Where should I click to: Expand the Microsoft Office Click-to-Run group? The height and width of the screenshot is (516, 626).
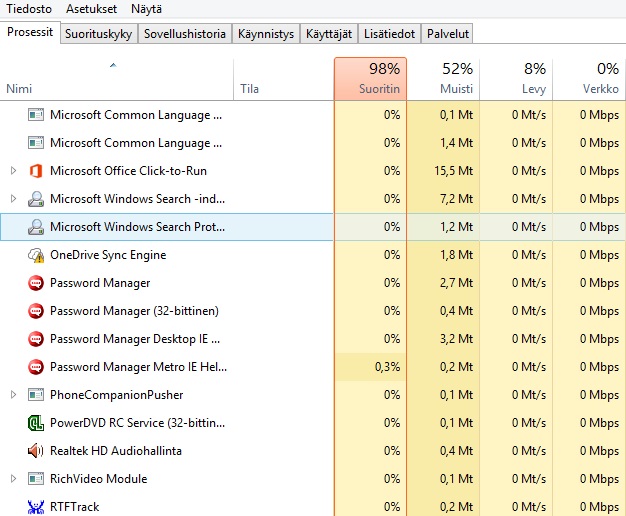pyautogui.click(x=13, y=171)
